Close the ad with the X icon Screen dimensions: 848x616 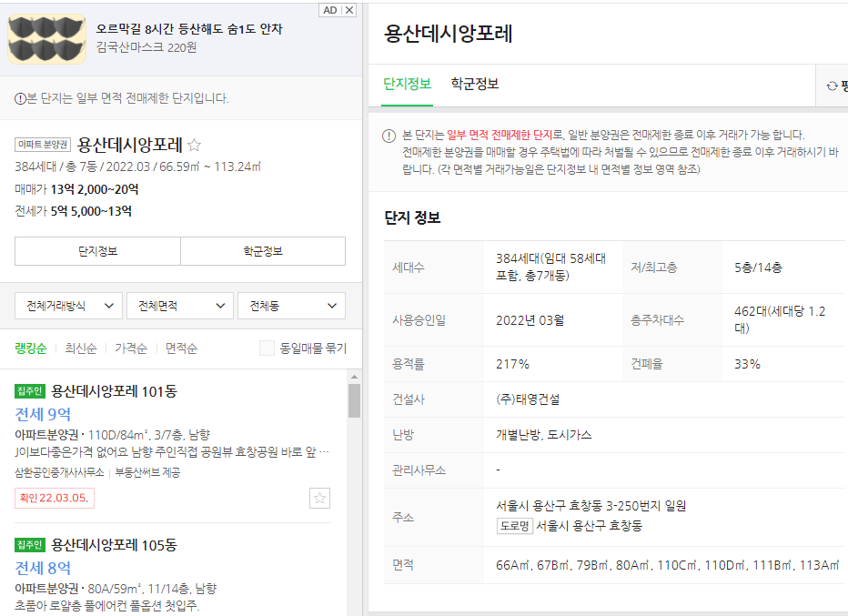tap(349, 10)
